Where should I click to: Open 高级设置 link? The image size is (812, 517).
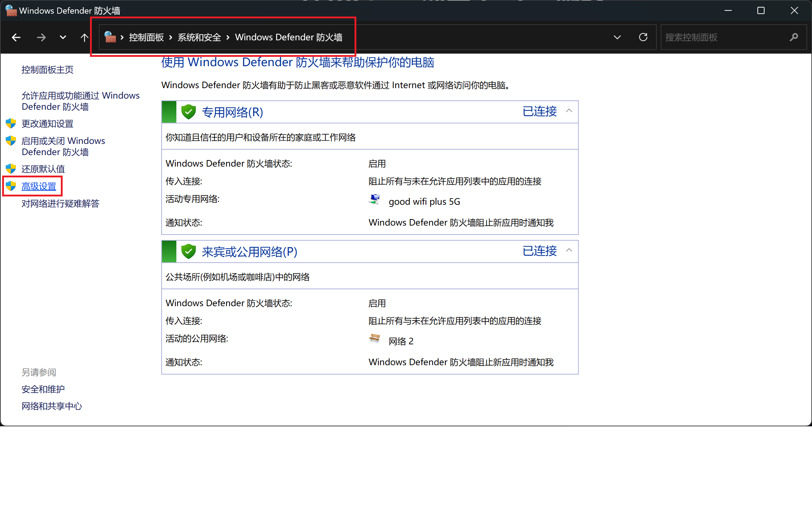click(x=39, y=186)
